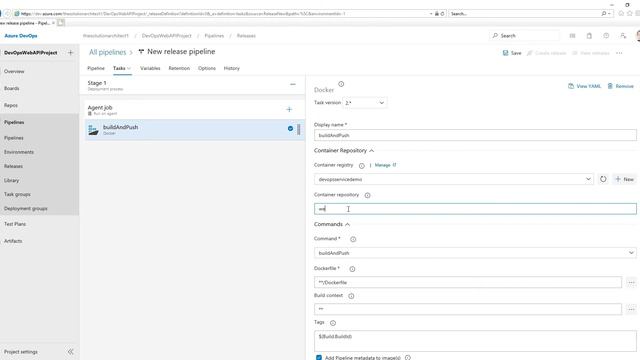The image size is (640, 360).
Task: Switch to the History tab
Action: pyautogui.click(x=231, y=69)
